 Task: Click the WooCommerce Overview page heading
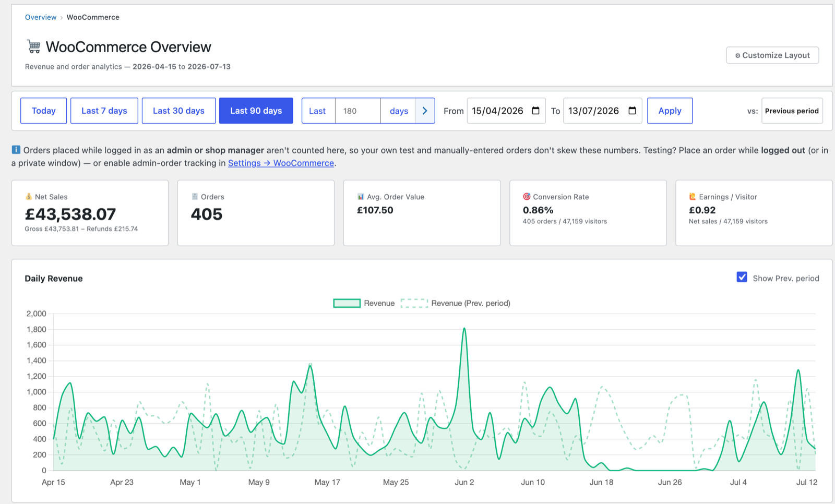click(x=128, y=47)
